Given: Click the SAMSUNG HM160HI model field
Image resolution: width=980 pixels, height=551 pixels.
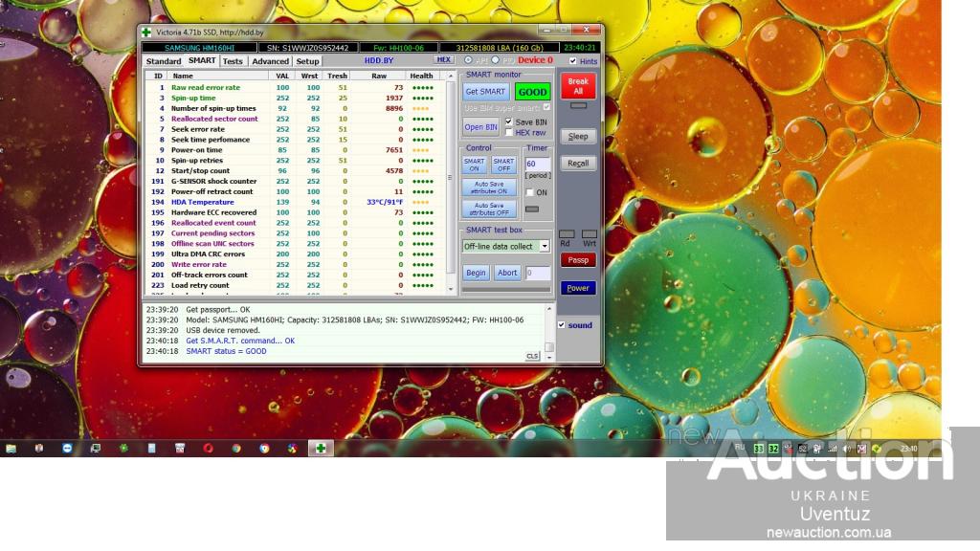Looking at the screenshot, I should [x=199, y=48].
